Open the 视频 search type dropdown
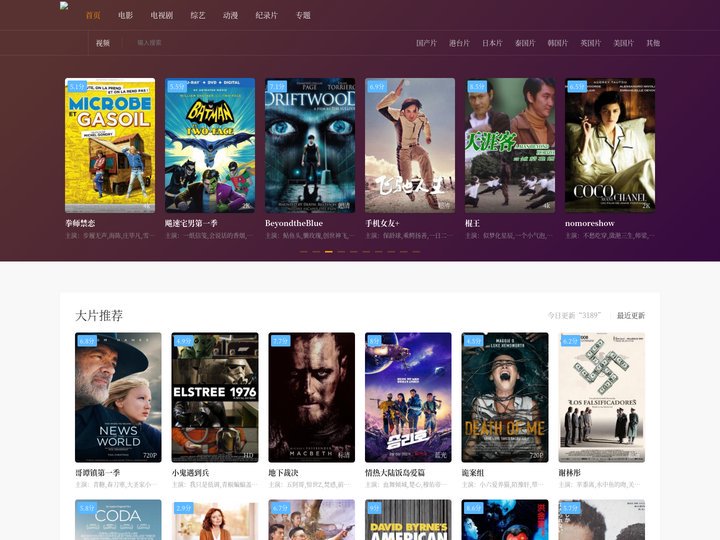The height and width of the screenshot is (540, 720). (x=103, y=43)
